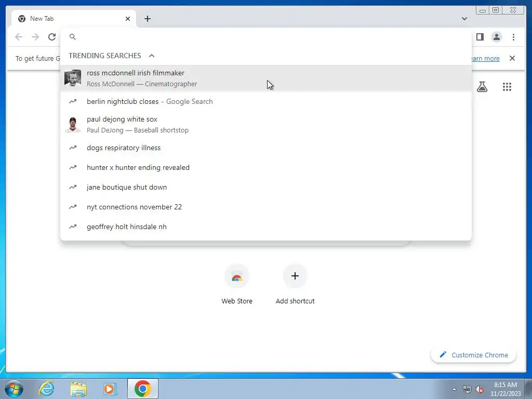Click Paul DeJong thumbnail photo
532x399 pixels.
[73, 125]
